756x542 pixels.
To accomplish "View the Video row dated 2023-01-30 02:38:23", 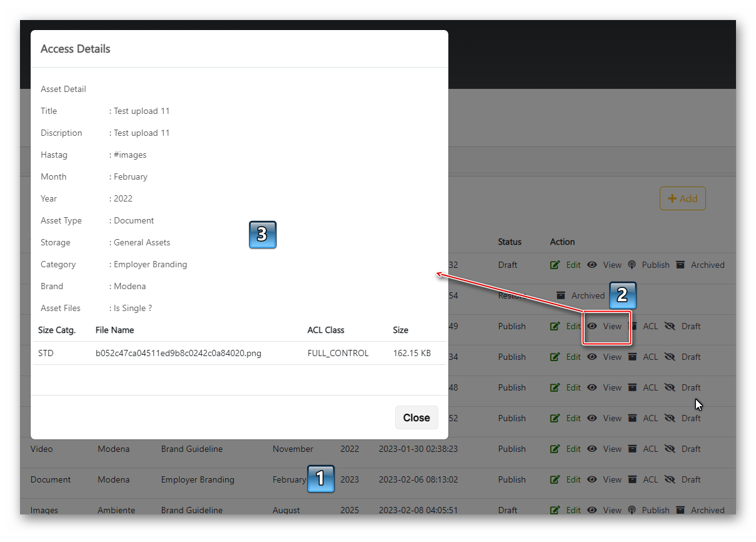I will coord(604,449).
